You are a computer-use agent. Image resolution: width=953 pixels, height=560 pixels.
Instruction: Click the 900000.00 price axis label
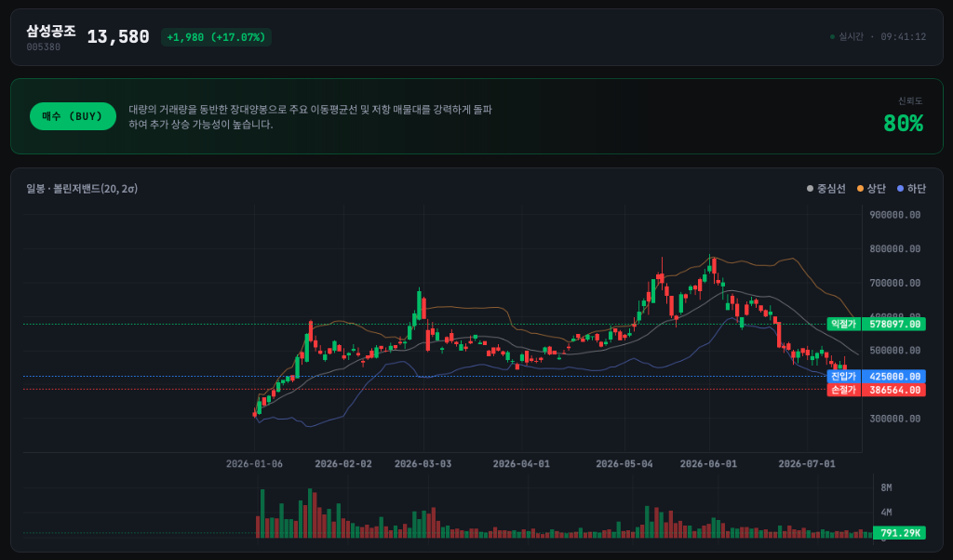coord(894,215)
